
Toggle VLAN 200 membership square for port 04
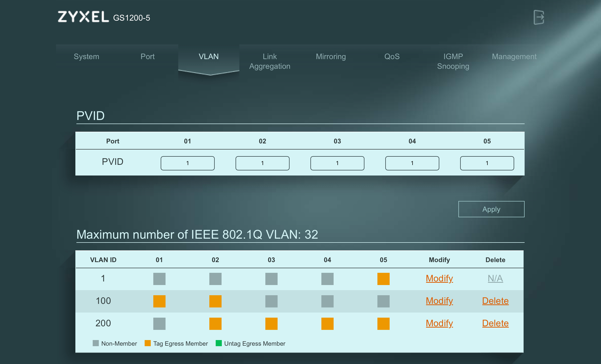[x=327, y=323]
